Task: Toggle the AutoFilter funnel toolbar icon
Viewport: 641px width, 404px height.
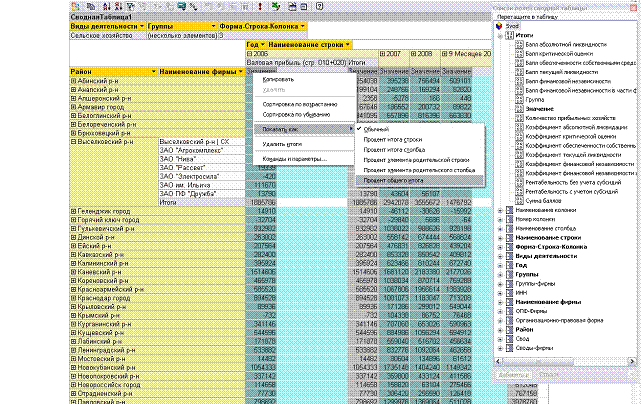Action: coord(130,7)
